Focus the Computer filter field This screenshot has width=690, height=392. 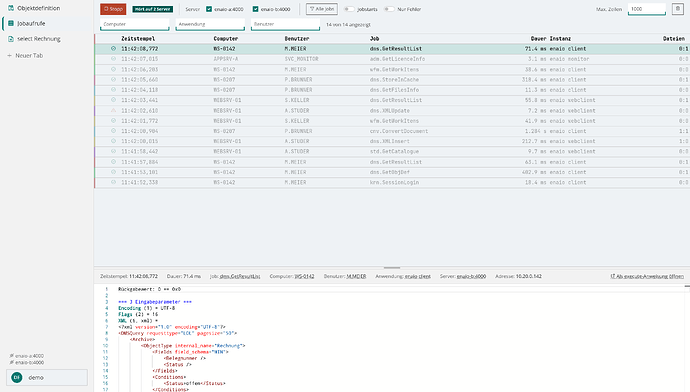click(135, 24)
